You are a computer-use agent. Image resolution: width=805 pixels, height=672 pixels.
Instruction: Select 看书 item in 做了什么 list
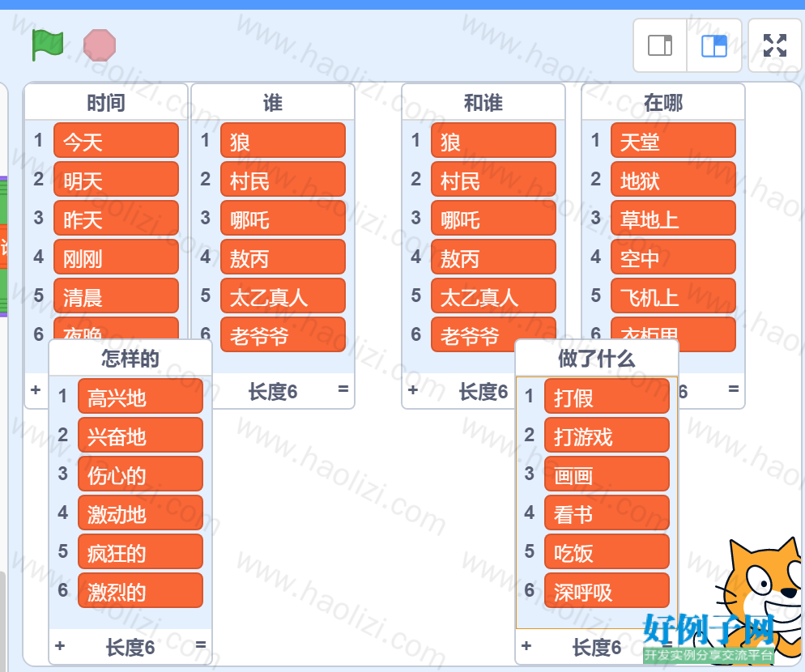pos(607,513)
